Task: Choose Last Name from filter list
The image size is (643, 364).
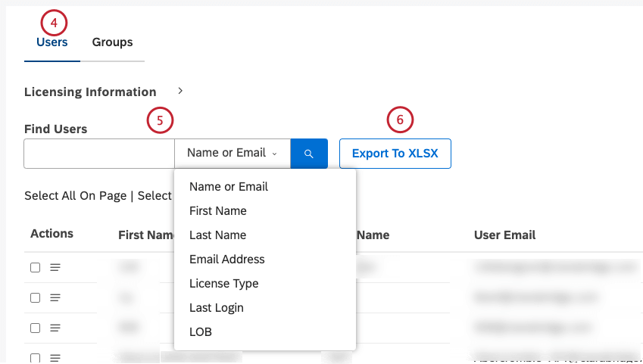Action: [217, 235]
